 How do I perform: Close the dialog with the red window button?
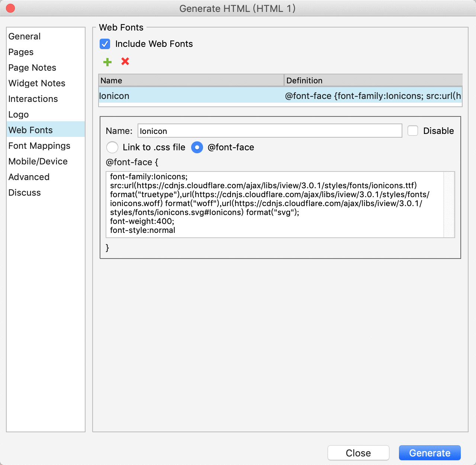click(10, 8)
